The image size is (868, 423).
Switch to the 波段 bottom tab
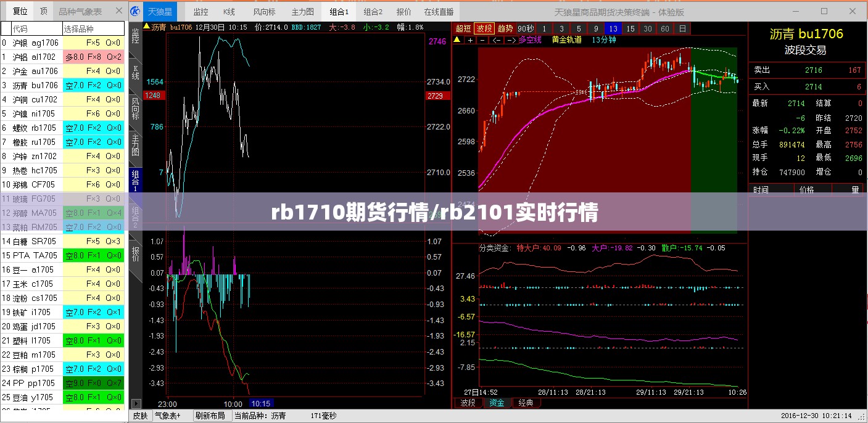[x=468, y=403]
